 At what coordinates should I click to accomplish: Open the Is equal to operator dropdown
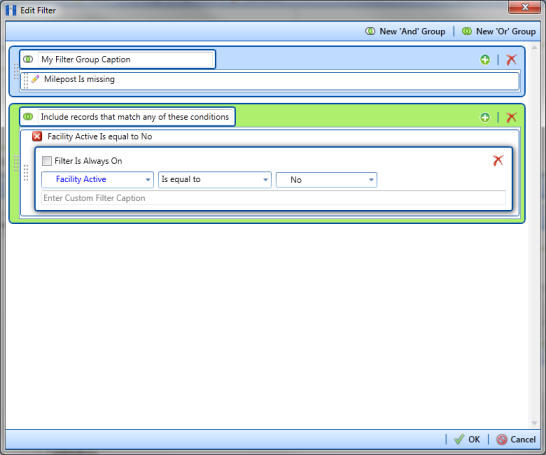tap(215, 180)
